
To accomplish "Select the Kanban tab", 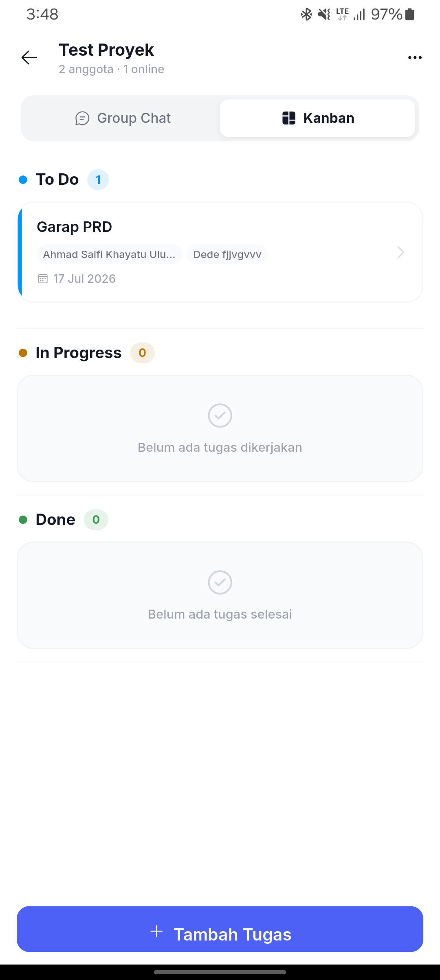I will 317,118.
